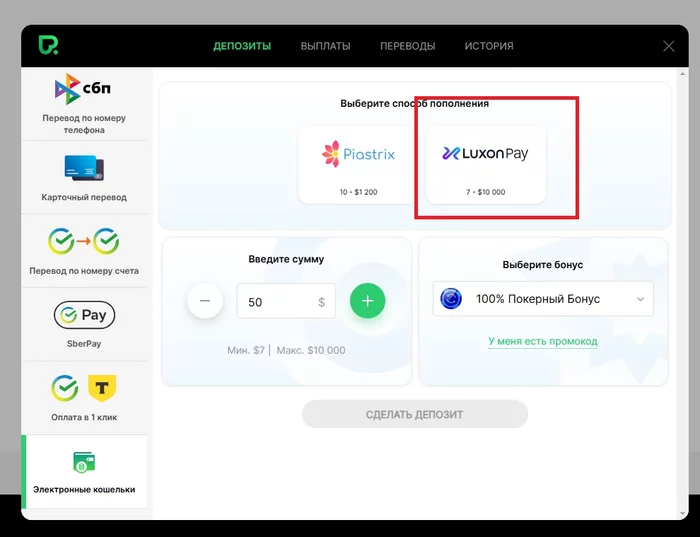This screenshot has height=537, width=700.
Task: Click the Электронные кошельки label
Action: [x=84, y=490]
